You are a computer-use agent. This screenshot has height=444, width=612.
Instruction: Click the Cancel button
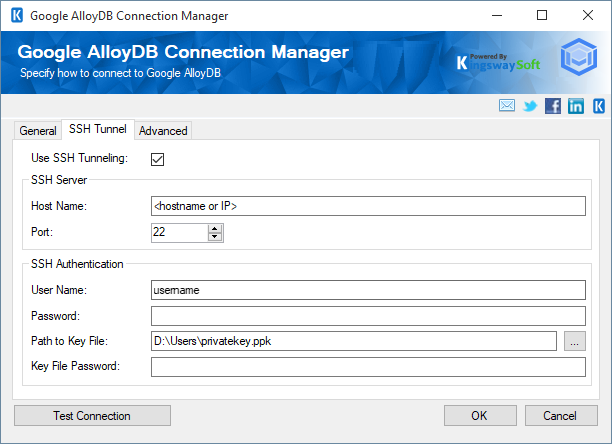coord(561,416)
